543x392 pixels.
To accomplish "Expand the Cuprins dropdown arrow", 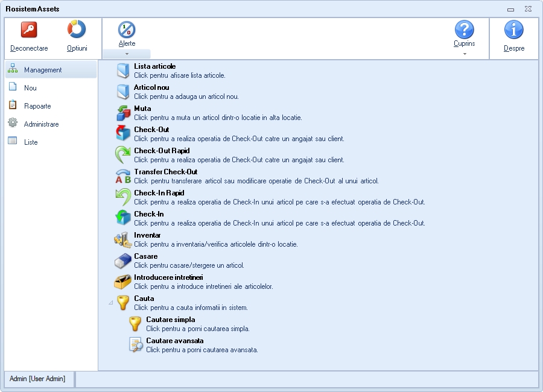I will (x=464, y=54).
